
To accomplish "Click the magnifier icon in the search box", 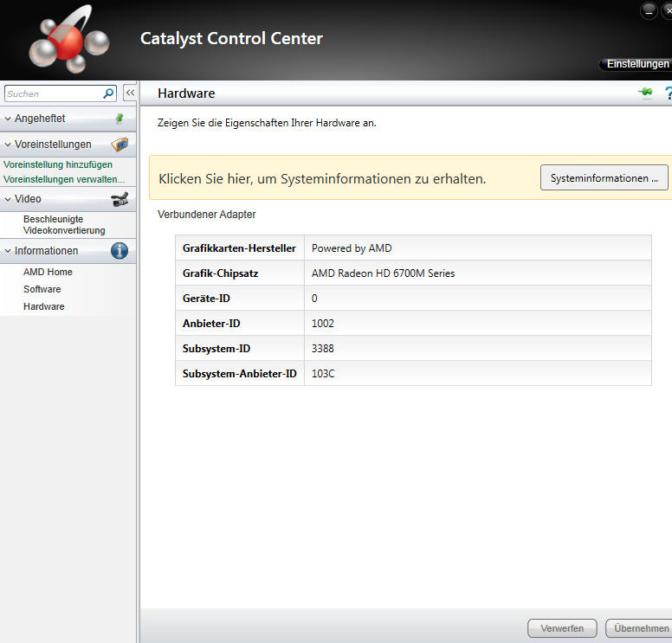I will [108, 93].
